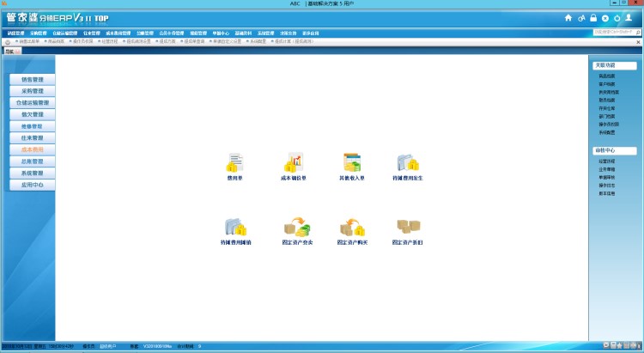The height and width of the screenshot is (353, 644).
Task: Open the 待摊费用摊销 icon
Action: (x=235, y=227)
